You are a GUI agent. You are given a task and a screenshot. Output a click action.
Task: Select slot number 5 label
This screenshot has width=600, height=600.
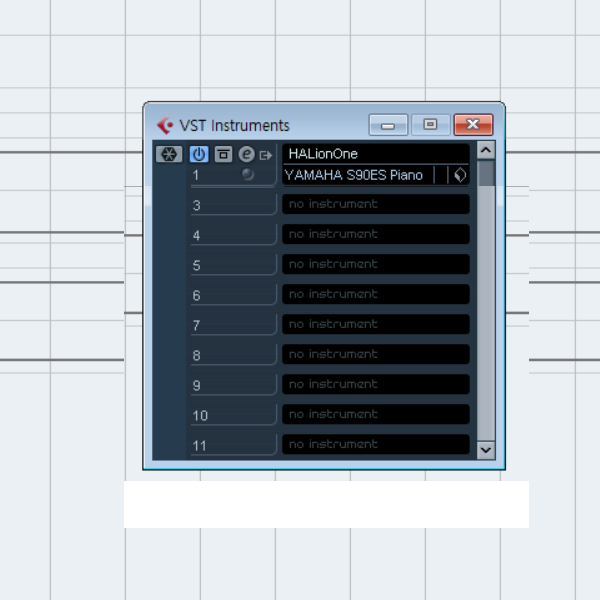click(x=197, y=266)
